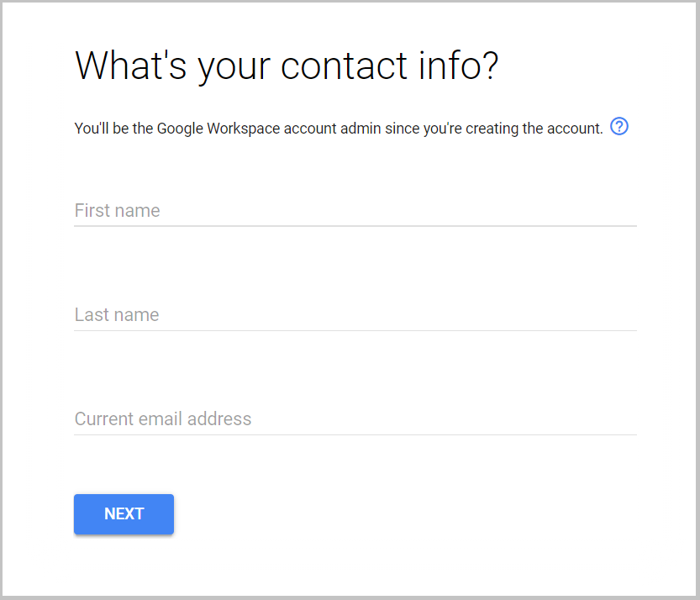The width and height of the screenshot is (700, 600).
Task: Focus the Last name text field
Action: (x=355, y=315)
